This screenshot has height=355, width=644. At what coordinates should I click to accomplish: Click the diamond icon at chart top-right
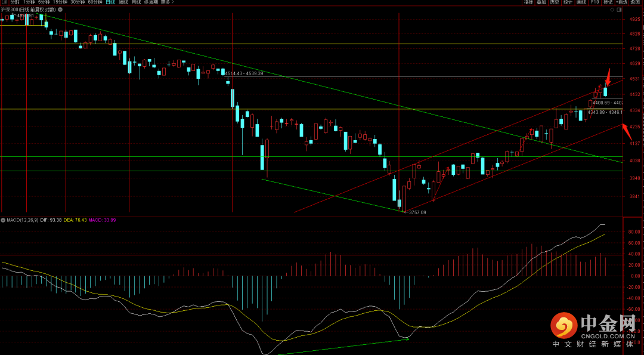pyautogui.click(x=612, y=9)
